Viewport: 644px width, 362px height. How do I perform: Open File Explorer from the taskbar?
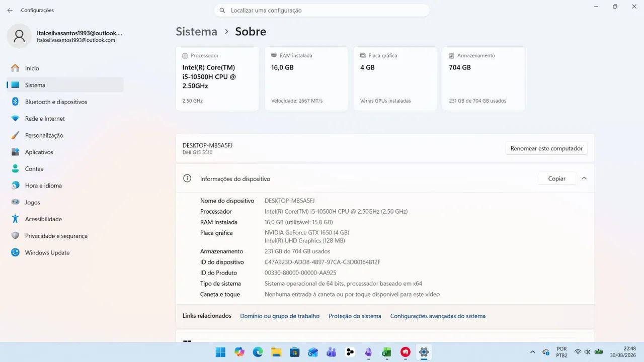pyautogui.click(x=276, y=352)
